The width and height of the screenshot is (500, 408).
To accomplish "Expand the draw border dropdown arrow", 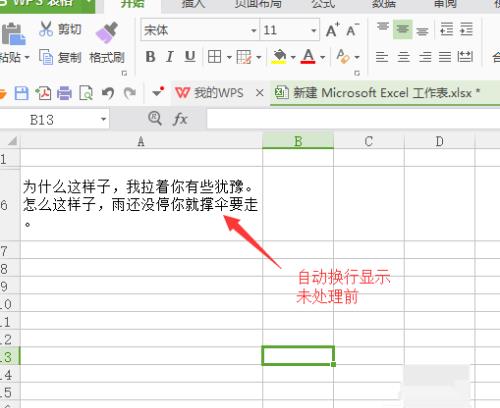I will tap(259, 57).
